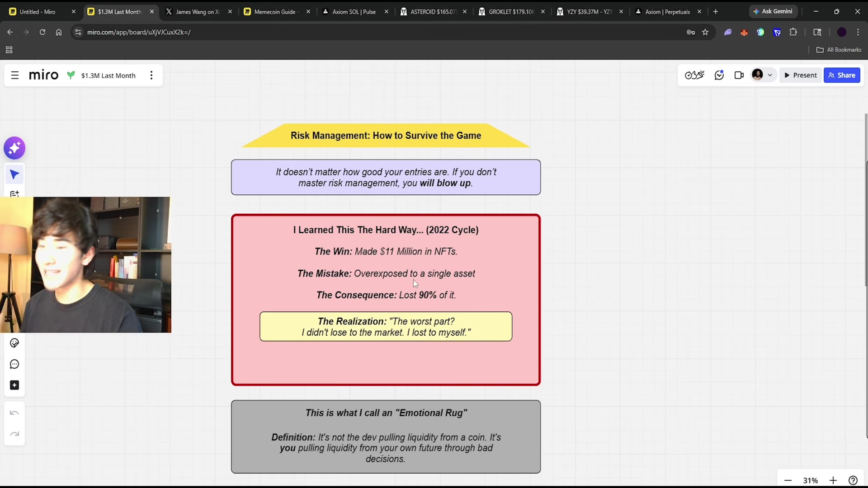Open the apps grid in bookmarks bar
Viewport: 868px width, 488px height.
coord(9,50)
